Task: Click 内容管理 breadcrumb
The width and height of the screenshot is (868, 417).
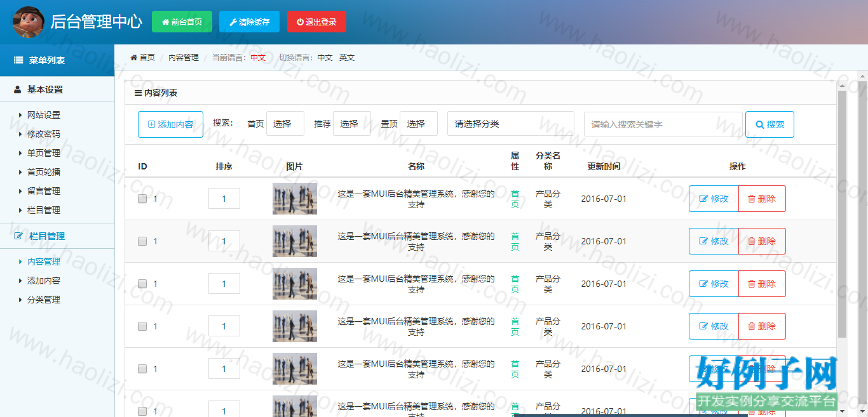Action: click(184, 57)
